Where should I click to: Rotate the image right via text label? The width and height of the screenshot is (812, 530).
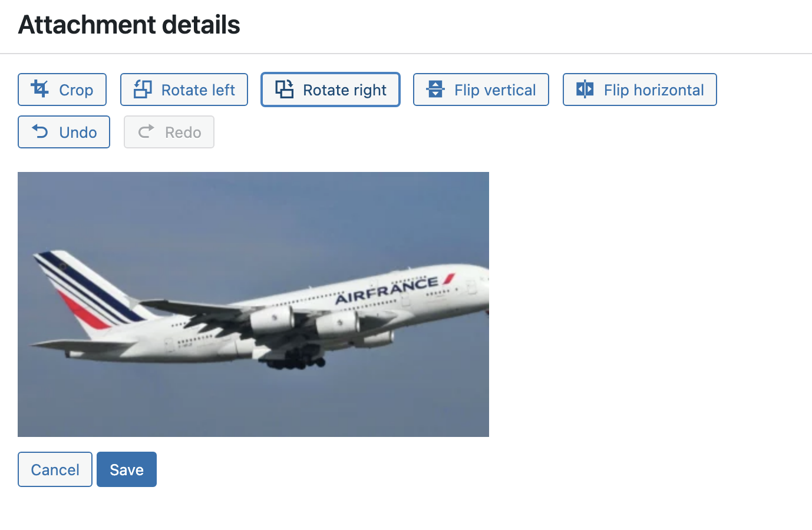coord(345,90)
